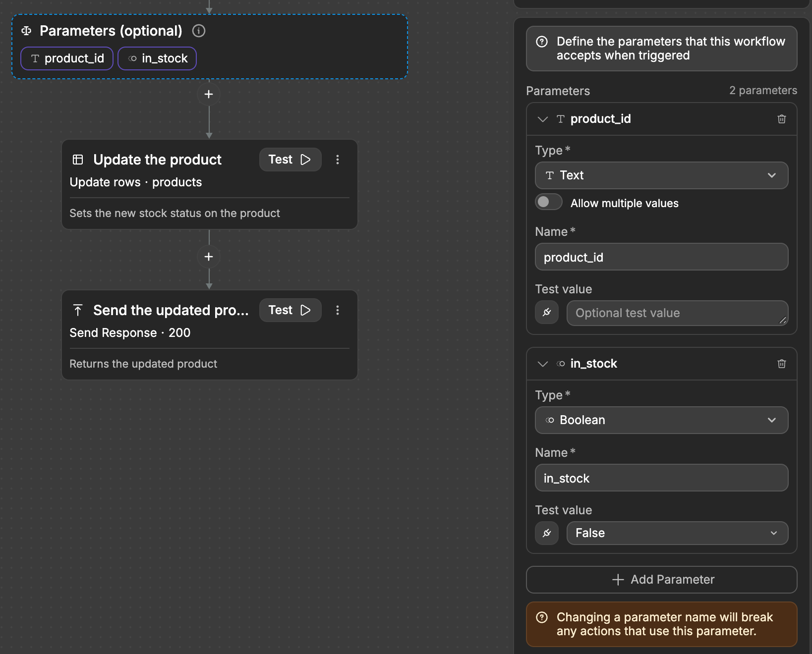Open the Text type dropdown for product_id
The height and width of the screenshot is (654, 812).
tap(661, 175)
